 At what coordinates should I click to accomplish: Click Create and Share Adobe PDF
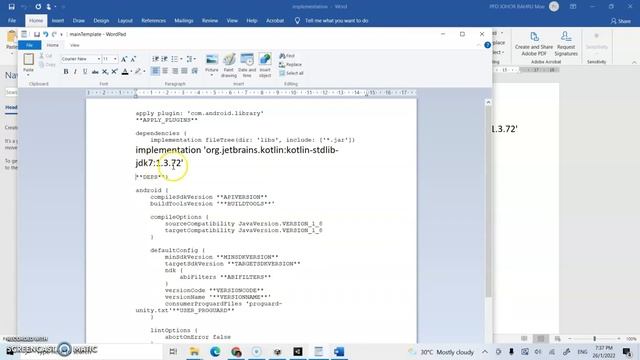pos(533,44)
